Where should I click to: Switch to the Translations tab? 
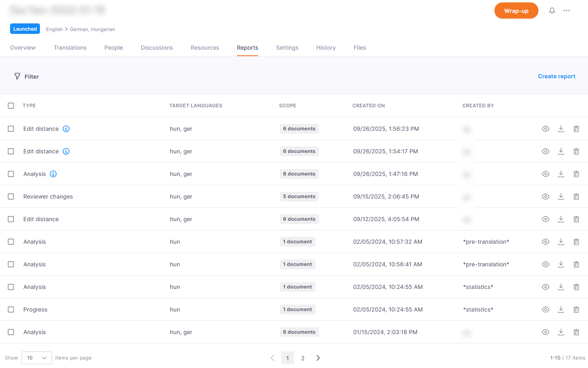[70, 48]
